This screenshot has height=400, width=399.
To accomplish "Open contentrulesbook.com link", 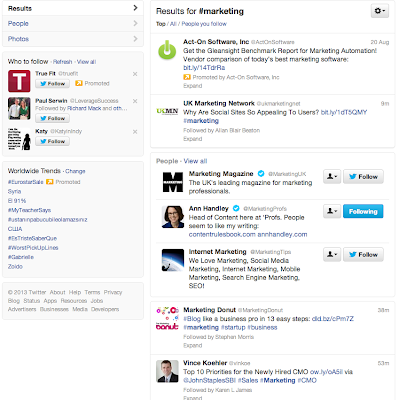I will pyautogui.click(x=222, y=234).
